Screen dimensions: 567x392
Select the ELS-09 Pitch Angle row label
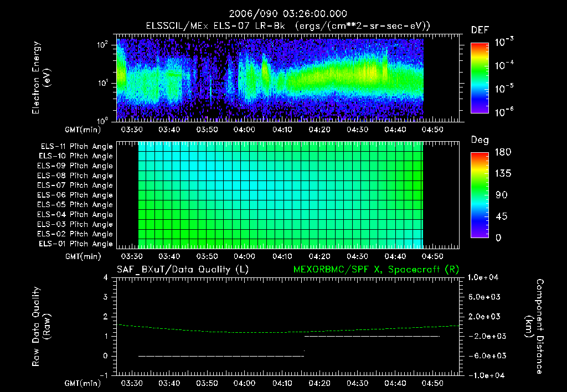click(75, 166)
